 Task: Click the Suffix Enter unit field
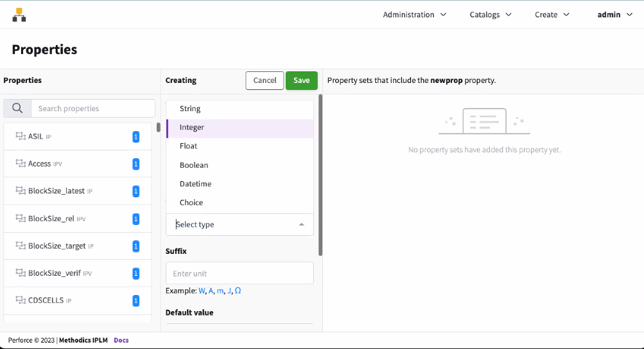[x=239, y=273]
